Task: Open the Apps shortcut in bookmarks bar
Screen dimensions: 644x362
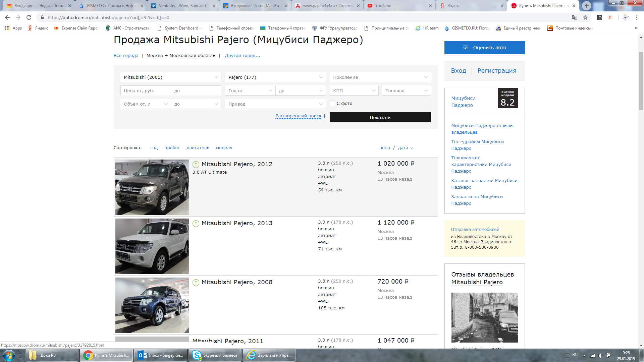Action: pos(13,28)
